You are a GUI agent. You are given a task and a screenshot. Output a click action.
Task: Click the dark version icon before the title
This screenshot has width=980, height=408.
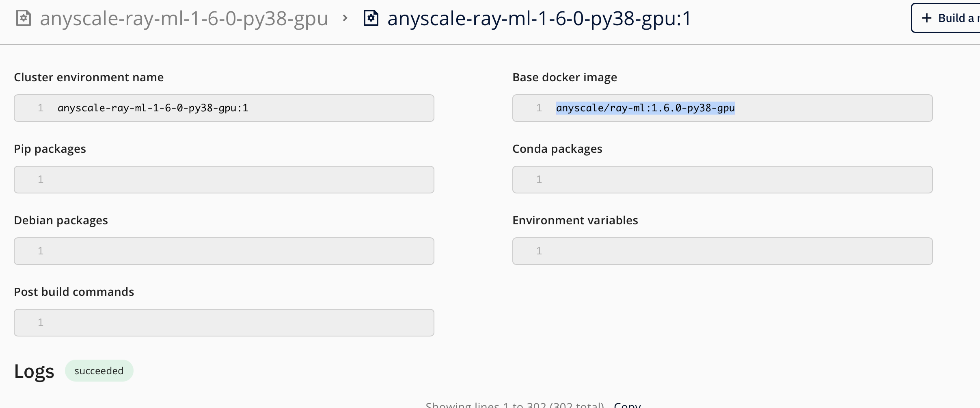pyautogui.click(x=371, y=18)
